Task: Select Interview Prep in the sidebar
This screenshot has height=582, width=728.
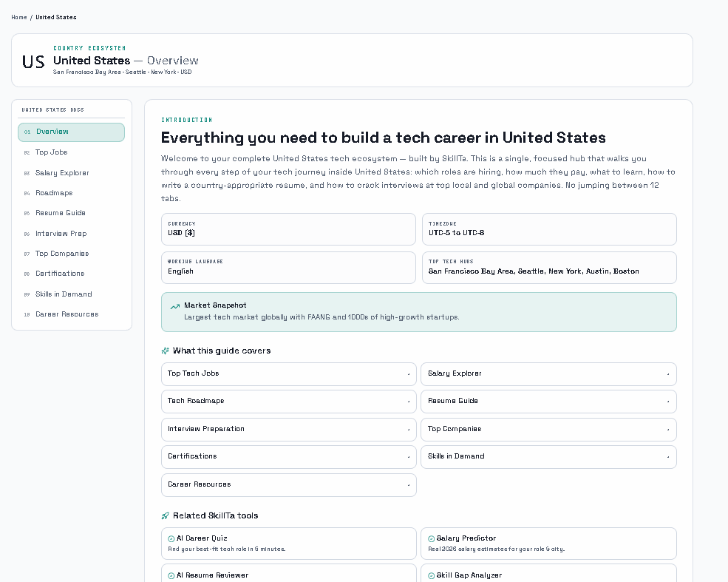Action: (72, 234)
